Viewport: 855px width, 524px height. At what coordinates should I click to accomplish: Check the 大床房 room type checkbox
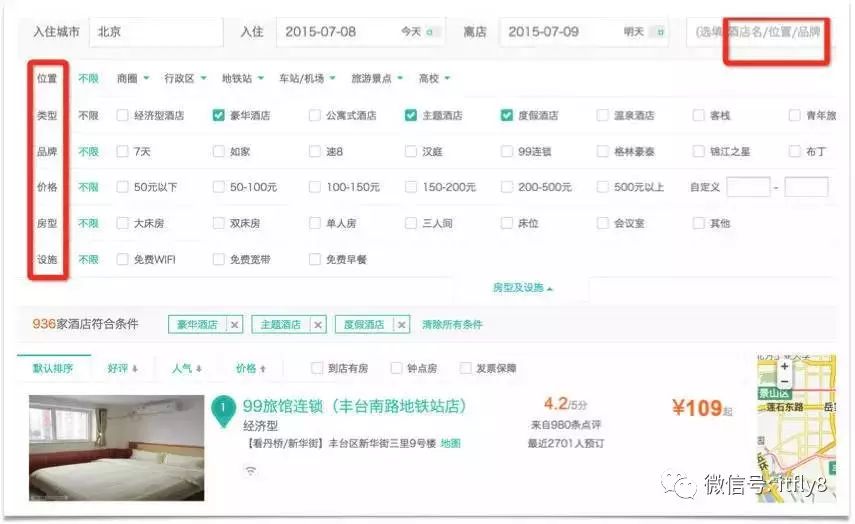123,223
